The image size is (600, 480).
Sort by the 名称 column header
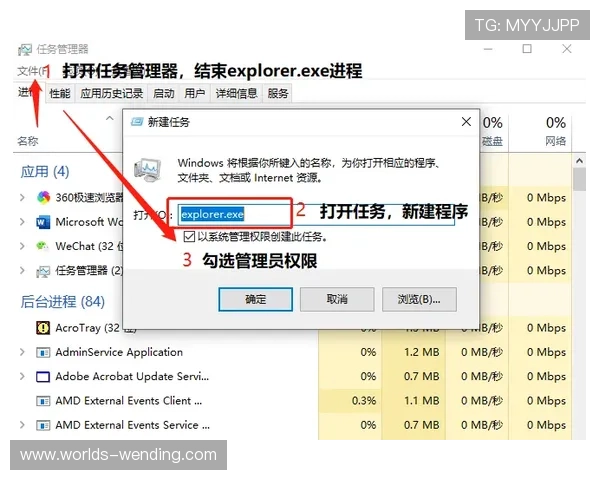(28, 141)
